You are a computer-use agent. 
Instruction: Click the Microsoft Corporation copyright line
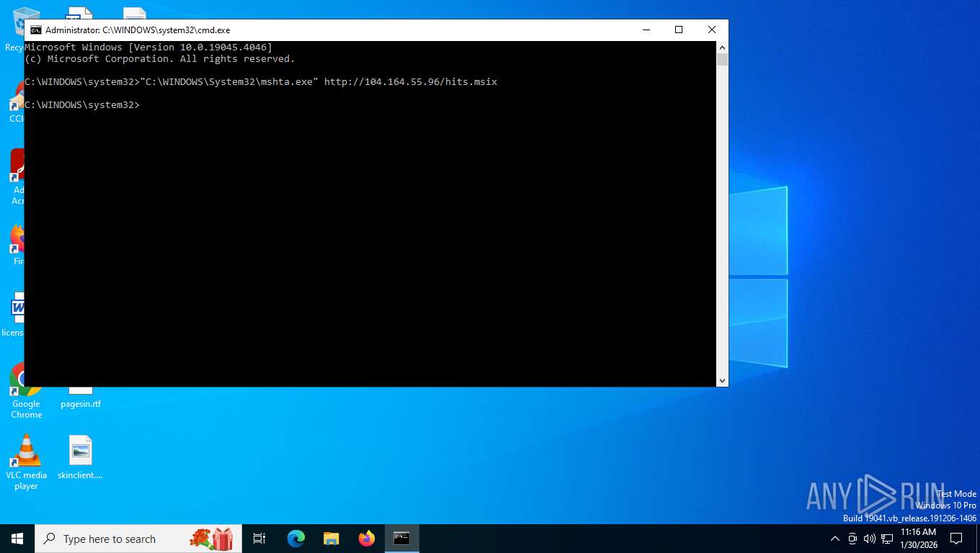tap(160, 59)
